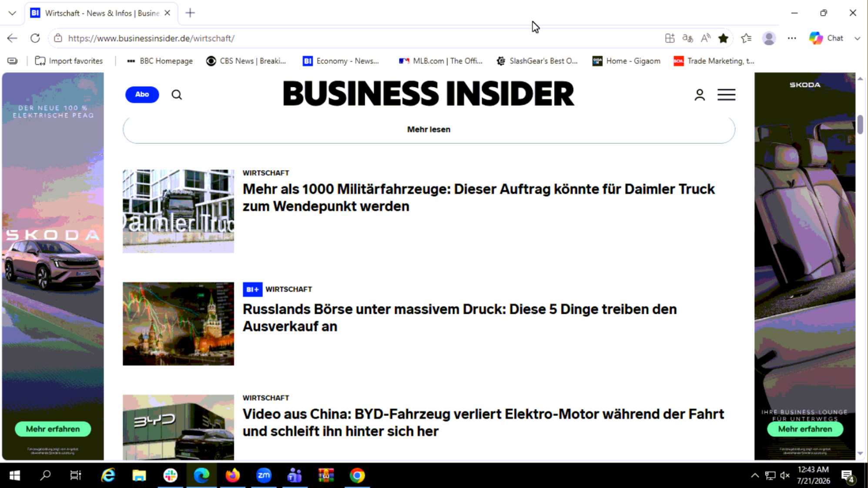868x488 pixels.
Task: Open the Daimler Truck Militärfahrzeuge headline
Action: pyautogui.click(x=479, y=198)
